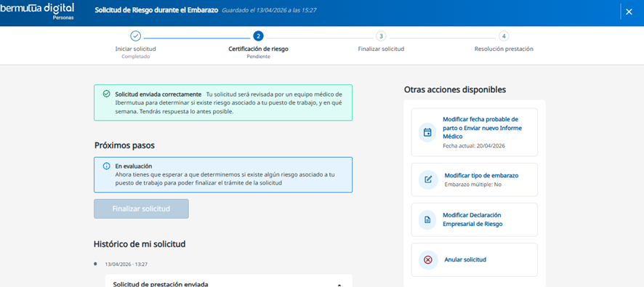
Task: Click the 13/04/2026 - 13:27 history timestamp
Action: click(x=126, y=264)
